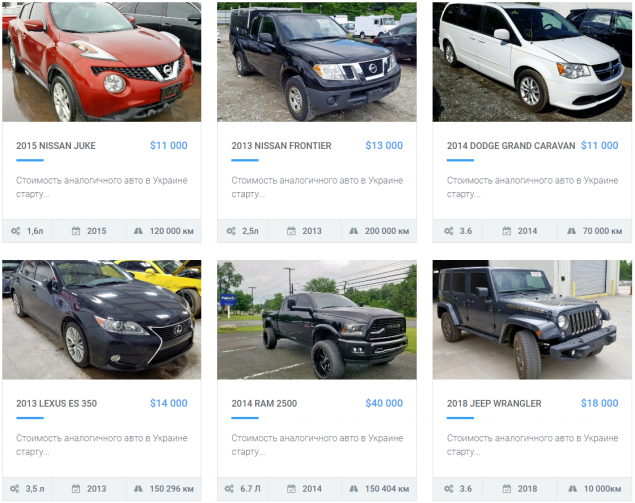
Task: Click engine icon on Dodge Grand Caravan card
Action: (449, 231)
